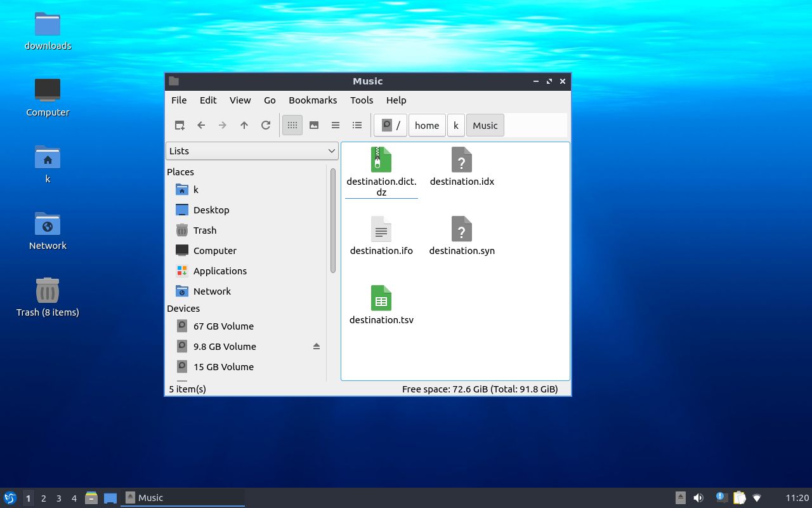Open Trash in the Places sidebar
Viewport: 812px width, 508px height.
pyautogui.click(x=204, y=230)
